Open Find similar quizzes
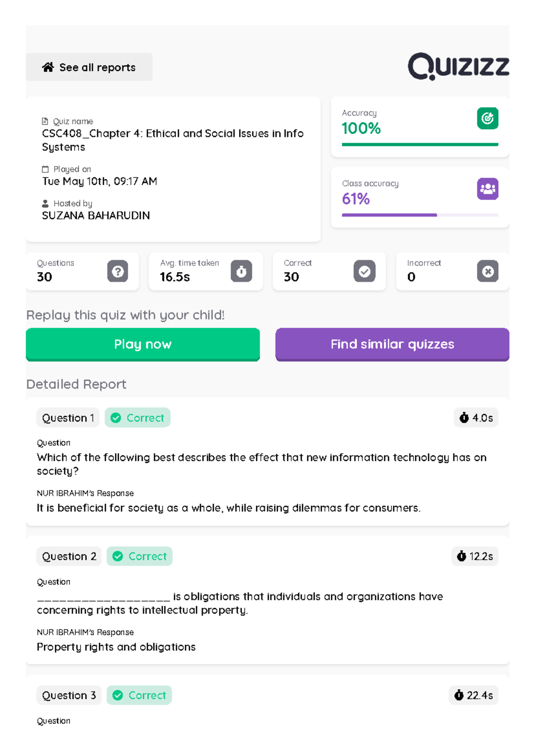This screenshot has width=534, height=756. coord(392,344)
